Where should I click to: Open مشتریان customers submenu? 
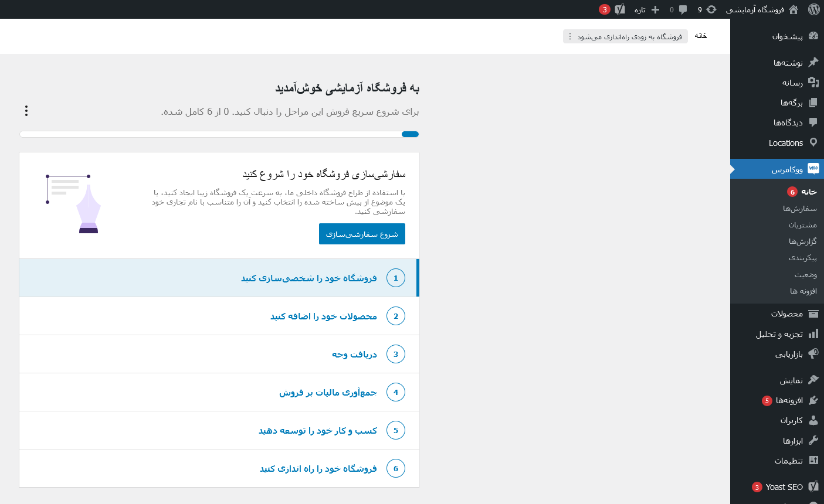coord(803,225)
